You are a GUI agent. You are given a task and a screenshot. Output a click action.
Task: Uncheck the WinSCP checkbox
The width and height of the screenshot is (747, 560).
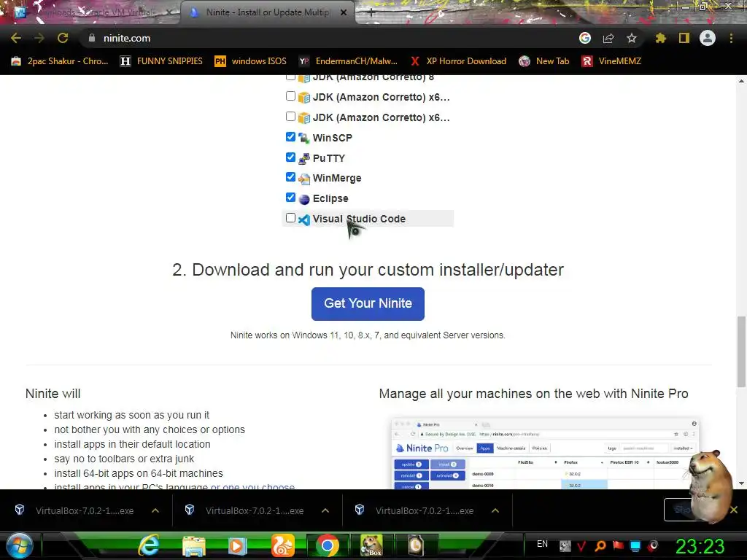pos(290,136)
